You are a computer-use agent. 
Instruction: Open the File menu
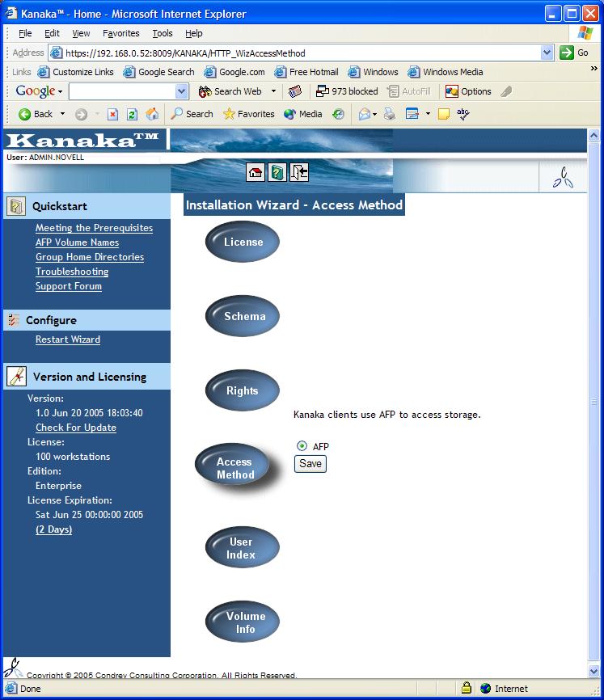(25, 33)
